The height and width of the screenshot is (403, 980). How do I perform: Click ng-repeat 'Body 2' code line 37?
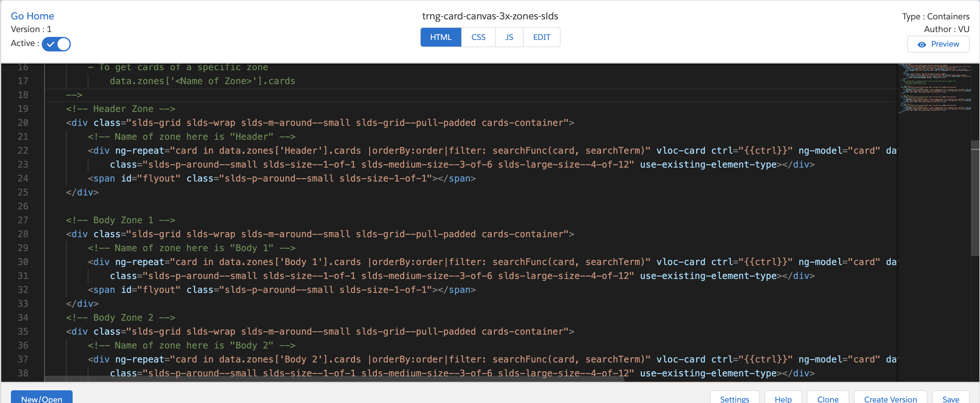tap(493, 359)
